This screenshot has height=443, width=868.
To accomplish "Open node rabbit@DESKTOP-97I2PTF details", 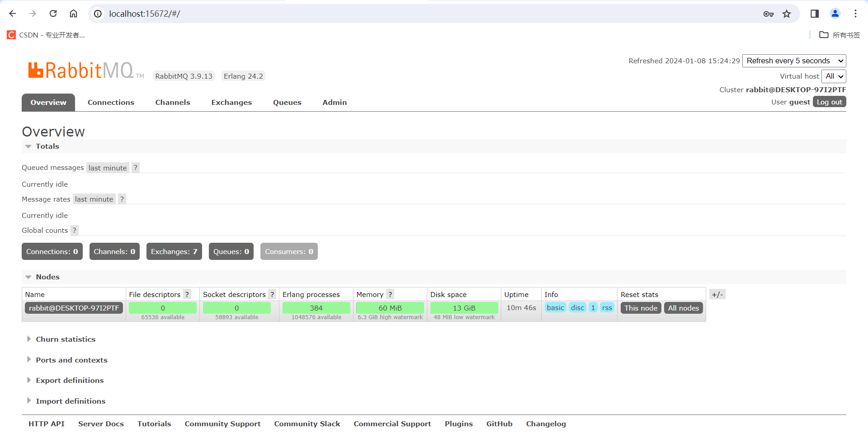I will click(x=74, y=308).
